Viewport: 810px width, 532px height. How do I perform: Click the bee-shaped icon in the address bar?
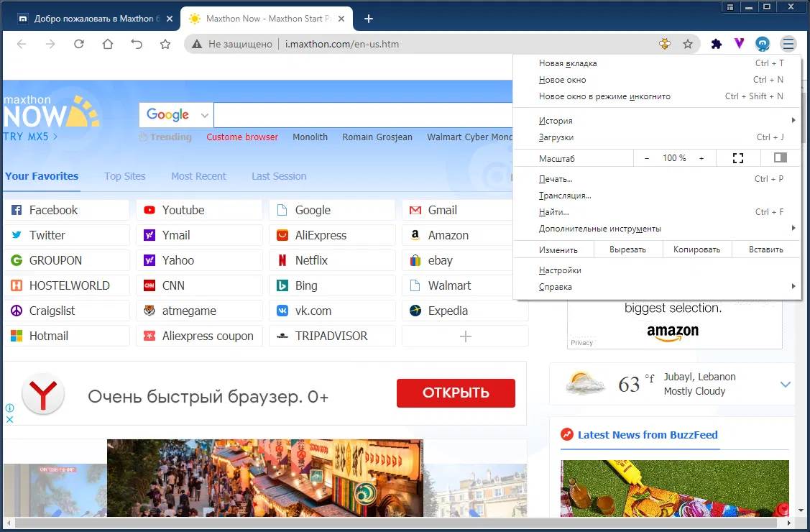665,44
